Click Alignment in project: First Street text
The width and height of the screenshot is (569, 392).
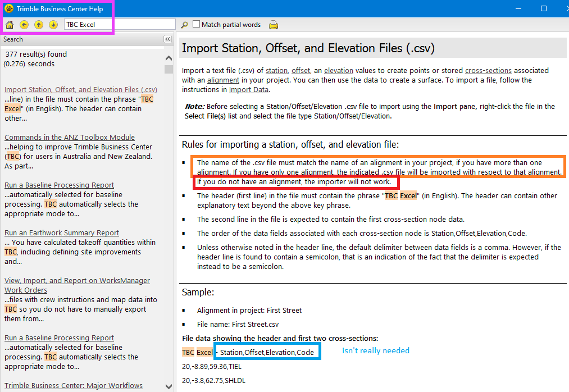click(x=249, y=311)
